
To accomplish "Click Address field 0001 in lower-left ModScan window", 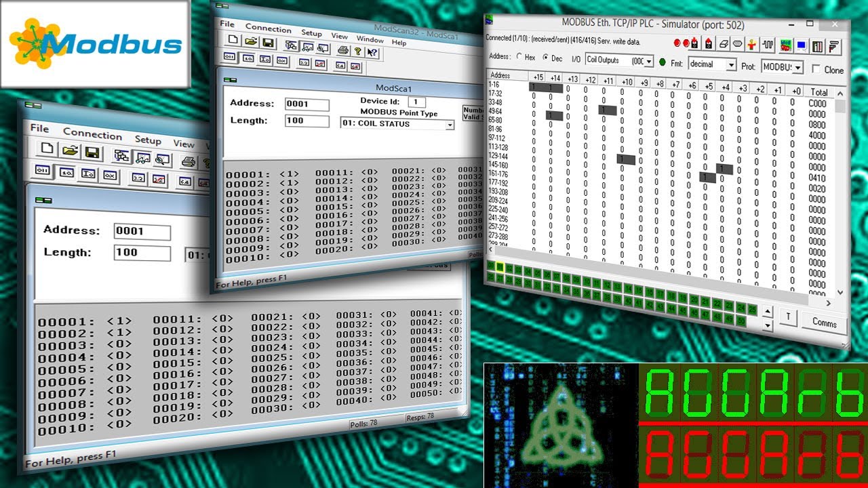I will click(142, 231).
